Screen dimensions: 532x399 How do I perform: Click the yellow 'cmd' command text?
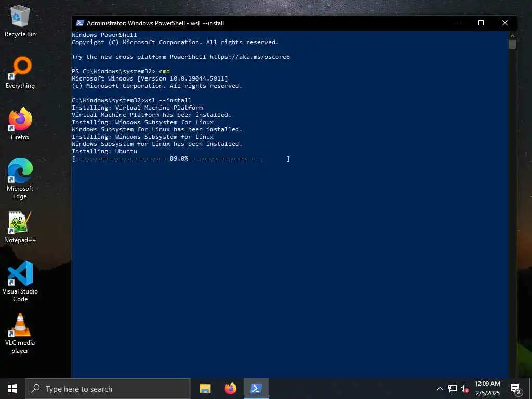(164, 71)
